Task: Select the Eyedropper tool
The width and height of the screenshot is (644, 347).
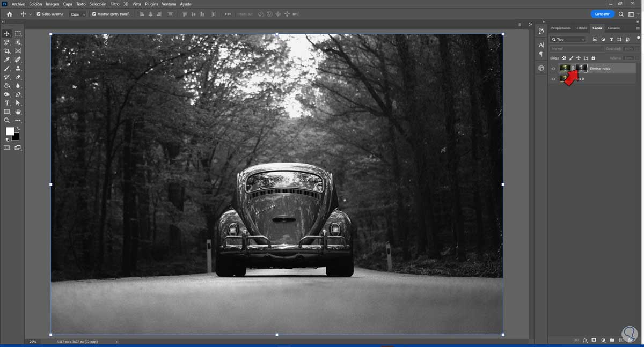Action: click(7, 60)
